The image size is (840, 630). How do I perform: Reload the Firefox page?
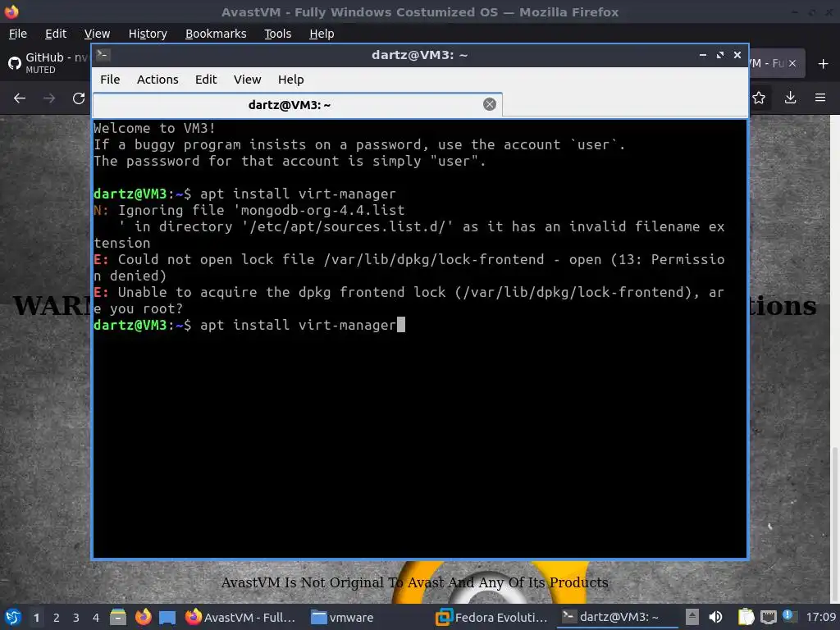click(x=79, y=98)
